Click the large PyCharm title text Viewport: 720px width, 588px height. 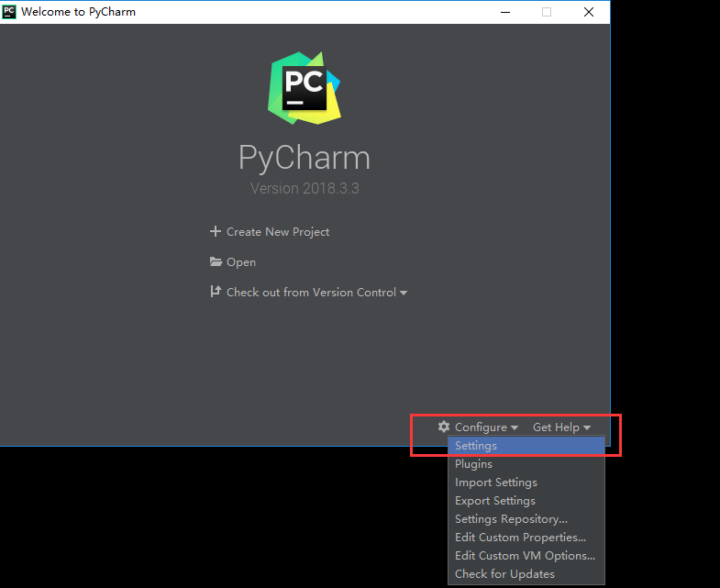pos(304,158)
